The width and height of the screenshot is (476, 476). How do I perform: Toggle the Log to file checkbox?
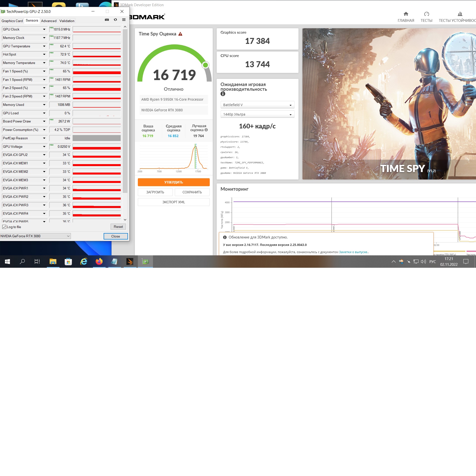(4, 227)
